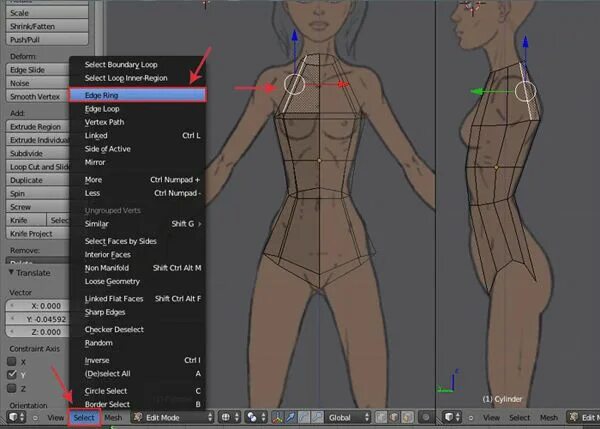This screenshot has width=600, height=429.
Task: Click the Spin tool button
Action: point(38,193)
